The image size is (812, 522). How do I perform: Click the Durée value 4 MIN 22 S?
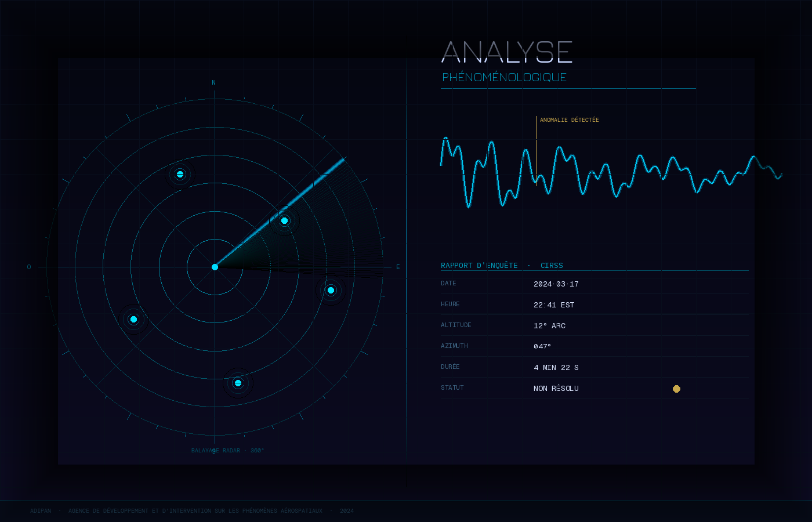pos(556,368)
